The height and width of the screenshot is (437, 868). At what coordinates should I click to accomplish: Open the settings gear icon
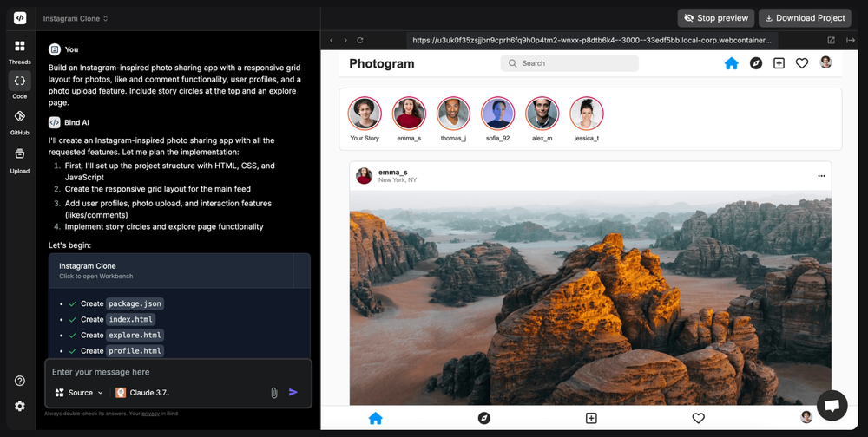click(20, 406)
